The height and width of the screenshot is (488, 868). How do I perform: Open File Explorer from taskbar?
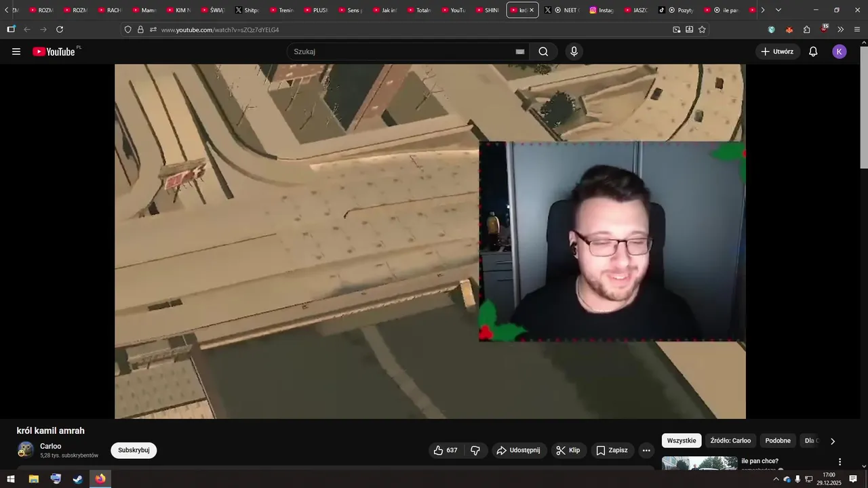[33, 479]
